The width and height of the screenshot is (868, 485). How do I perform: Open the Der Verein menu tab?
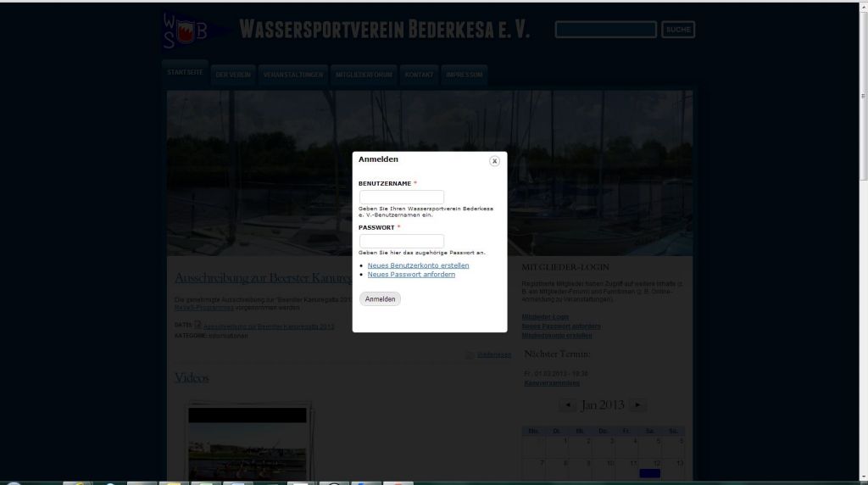[x=233, y=75]
